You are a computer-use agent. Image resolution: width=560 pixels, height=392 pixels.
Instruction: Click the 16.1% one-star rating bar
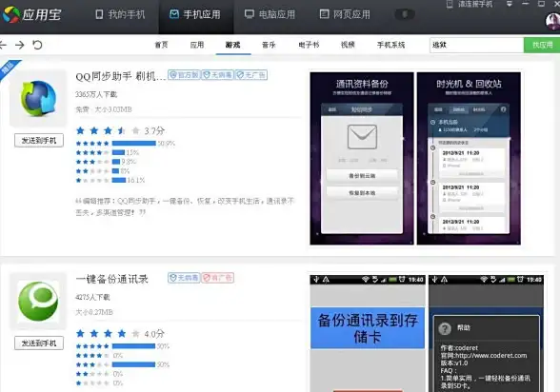click(x=119, y=180)
